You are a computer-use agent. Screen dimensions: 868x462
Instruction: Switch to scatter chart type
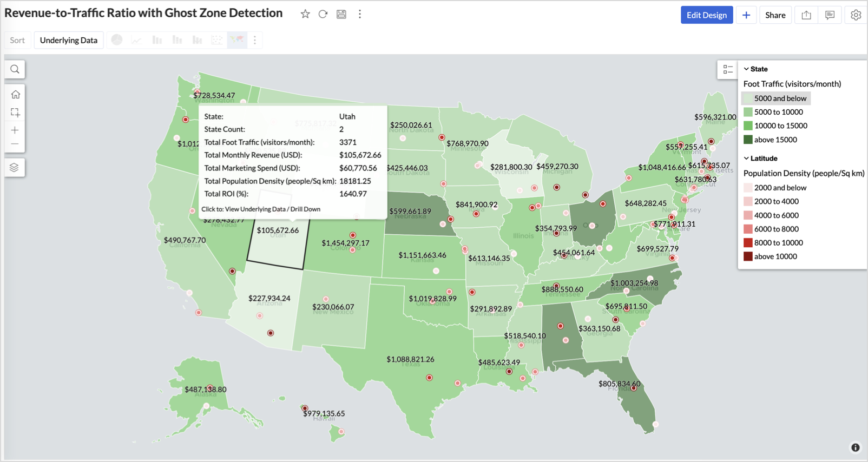pyautogui.click(x=217, y=40)
